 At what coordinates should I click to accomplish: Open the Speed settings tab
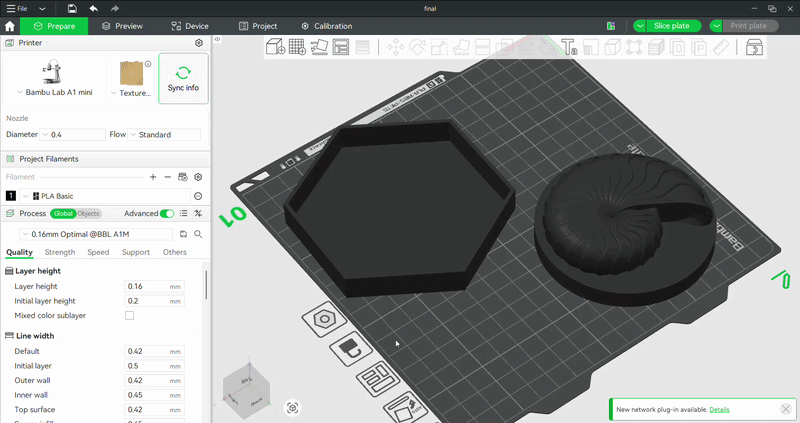click(x=98, y=252)
